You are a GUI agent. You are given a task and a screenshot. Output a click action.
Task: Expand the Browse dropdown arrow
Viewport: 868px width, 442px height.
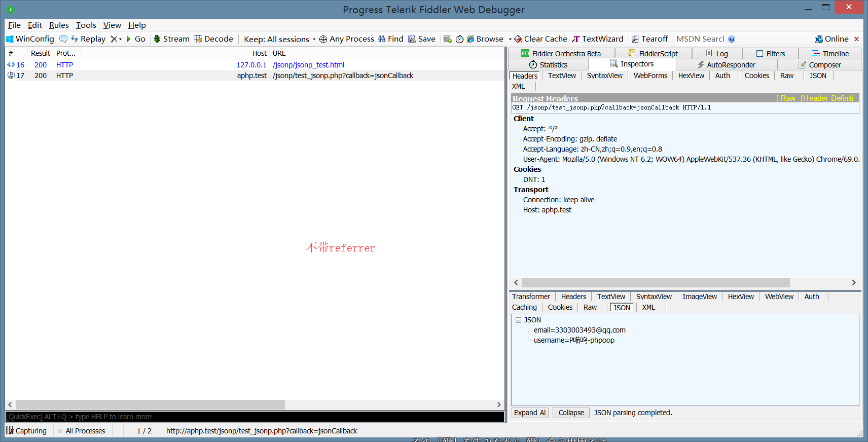pyautogui.click(x=510, y=39)
